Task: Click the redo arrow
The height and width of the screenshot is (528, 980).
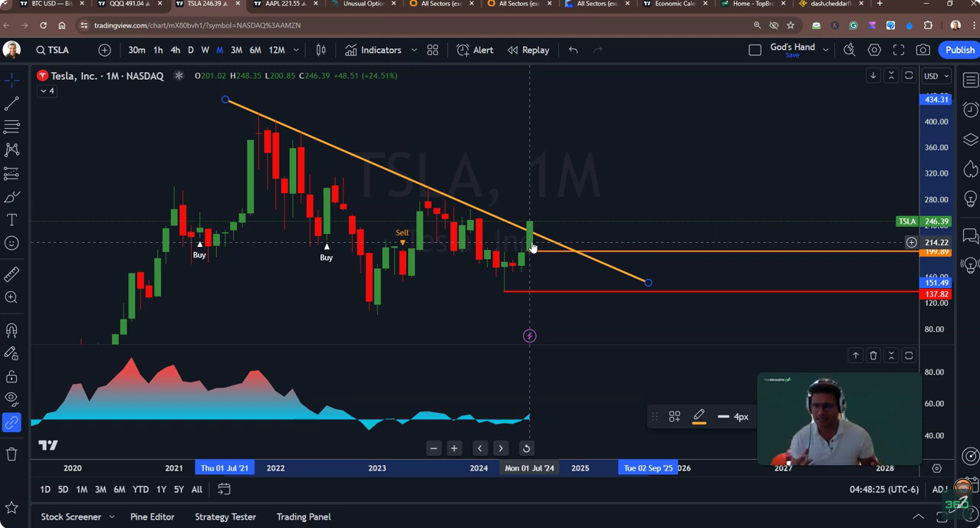Action: (x=598, y=50)
